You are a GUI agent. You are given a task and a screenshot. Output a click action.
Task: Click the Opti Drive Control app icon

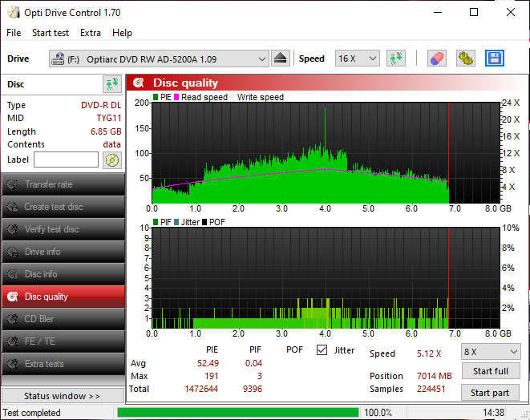14,13
